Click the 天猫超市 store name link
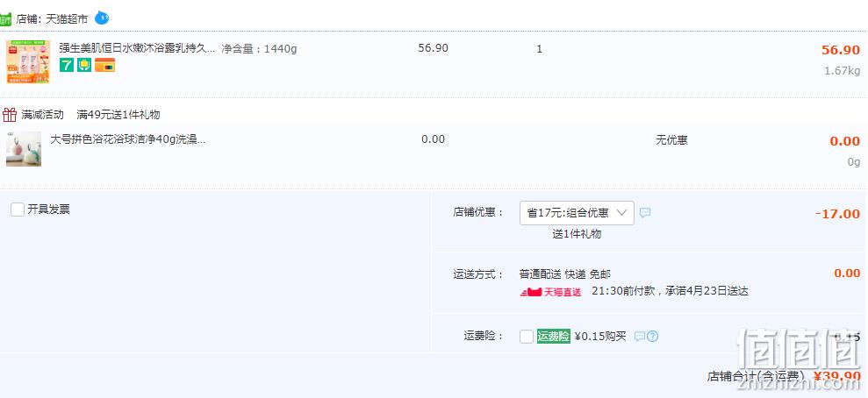This screenshot has width=868, height=398. click(x=66, y=18)
